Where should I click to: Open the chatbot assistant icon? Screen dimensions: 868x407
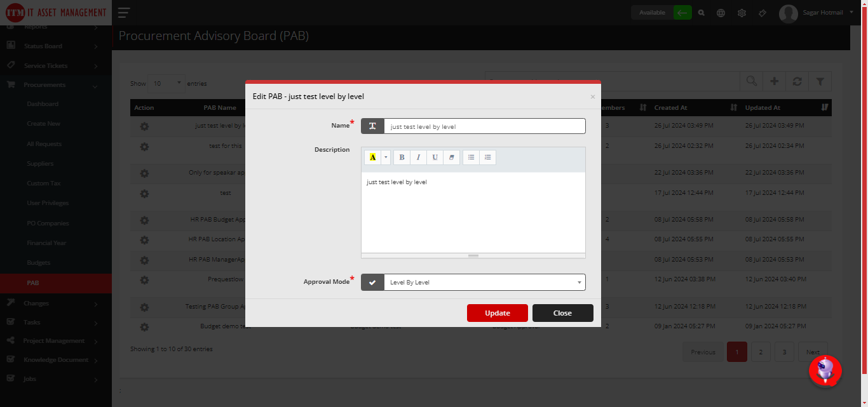(x=825, y=370)
